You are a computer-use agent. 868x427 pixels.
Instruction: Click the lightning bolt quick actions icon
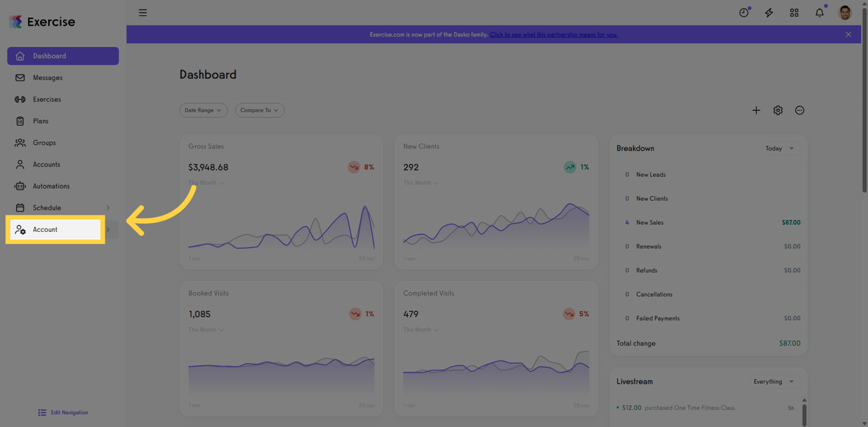click(769, 13)
